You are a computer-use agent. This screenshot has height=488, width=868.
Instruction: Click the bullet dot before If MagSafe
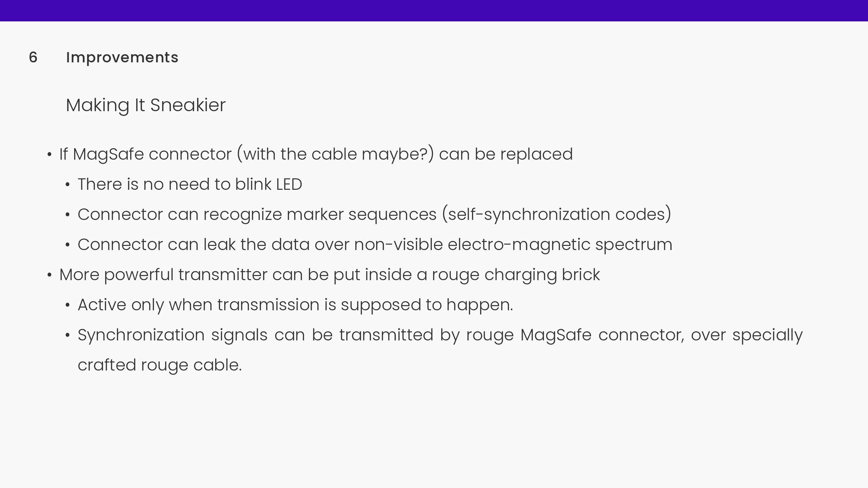coord(50,155)
